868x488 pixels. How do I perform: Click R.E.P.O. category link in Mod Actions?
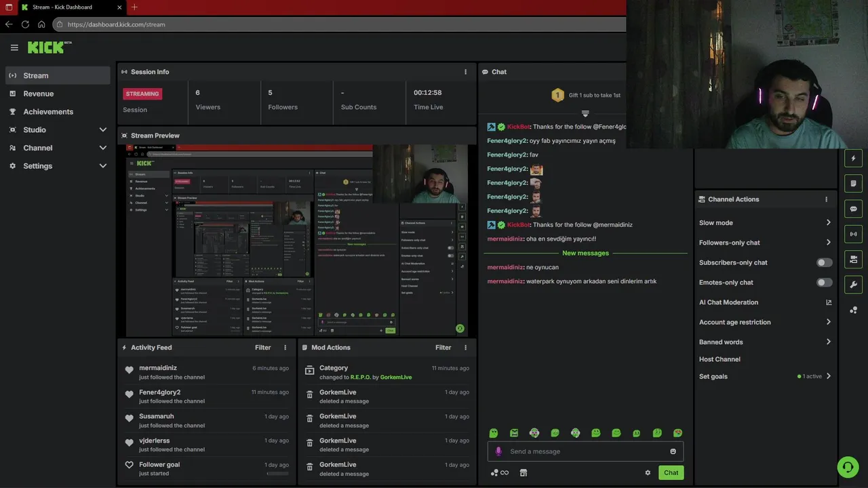[360, 378]
